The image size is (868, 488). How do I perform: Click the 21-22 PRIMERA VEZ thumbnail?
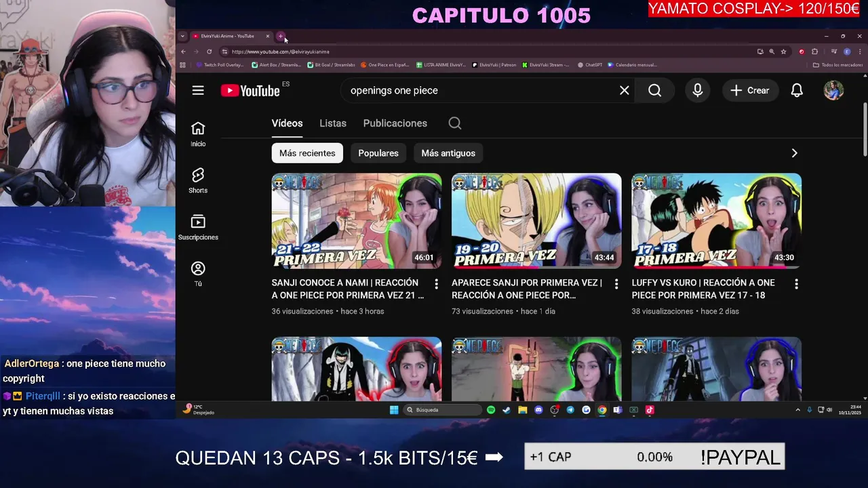tap(357, 221)
